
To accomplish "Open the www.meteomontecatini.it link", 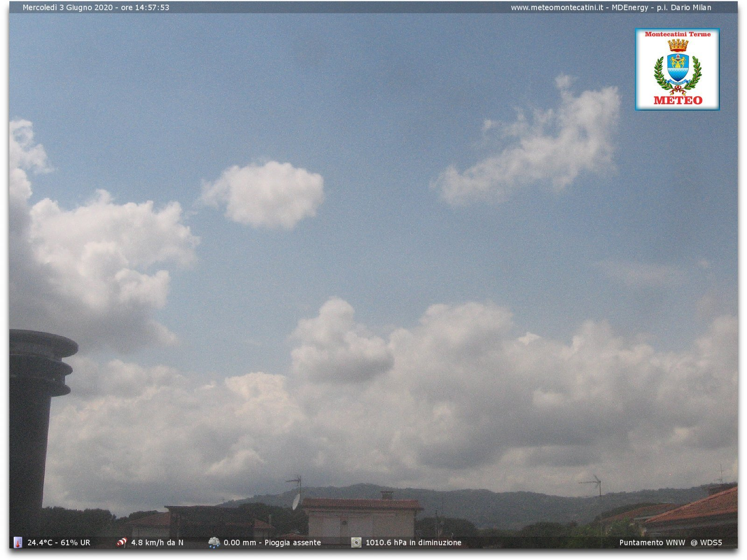I will 557,7.
